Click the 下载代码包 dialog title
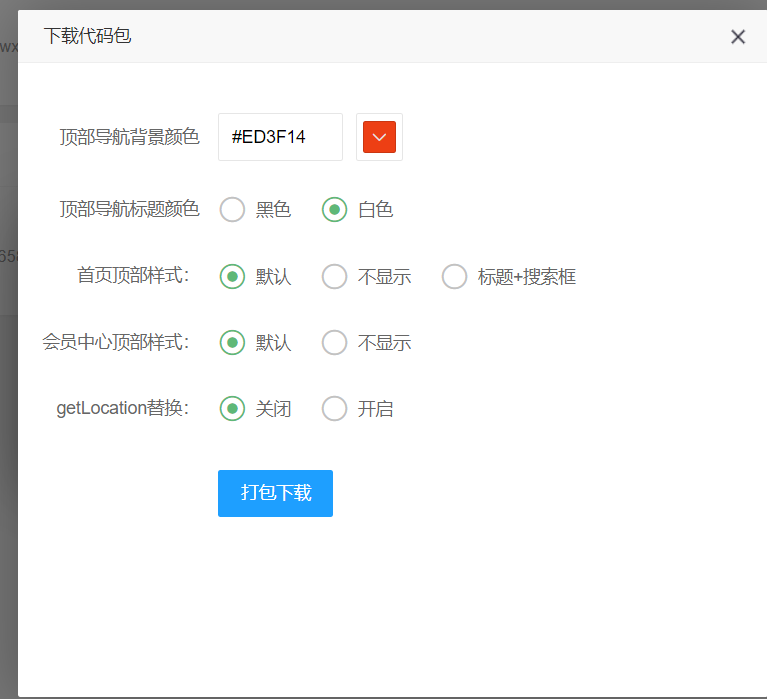767x699 pixels. (x=87, y=37)
